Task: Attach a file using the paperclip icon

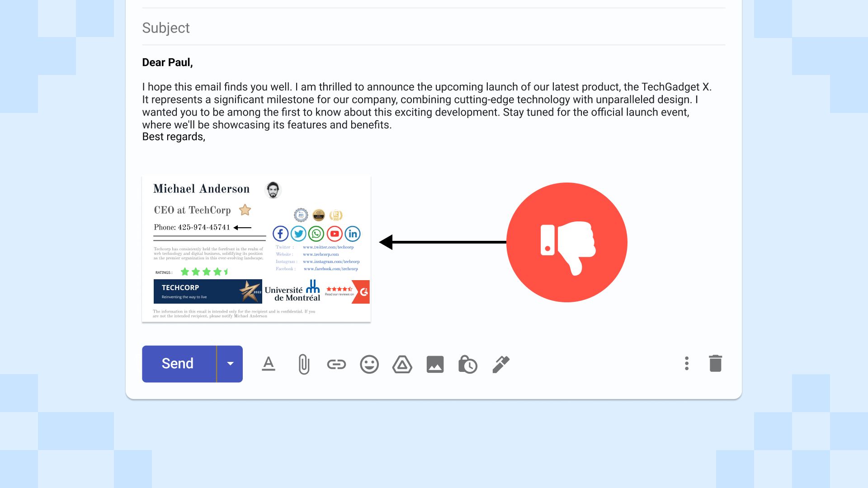Action: coord(303,364)
